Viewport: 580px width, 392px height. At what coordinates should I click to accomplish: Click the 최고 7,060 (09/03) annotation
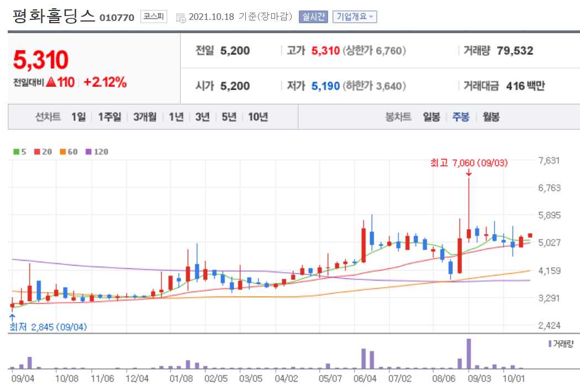tap(469, 163)
